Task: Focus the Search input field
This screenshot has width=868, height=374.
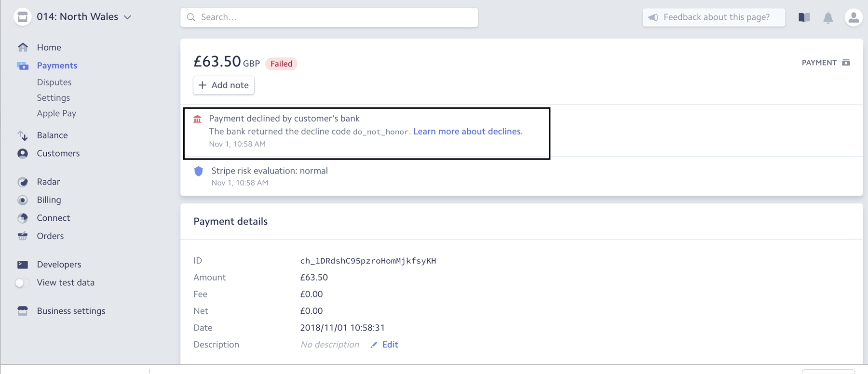Action: coord(329,17)
